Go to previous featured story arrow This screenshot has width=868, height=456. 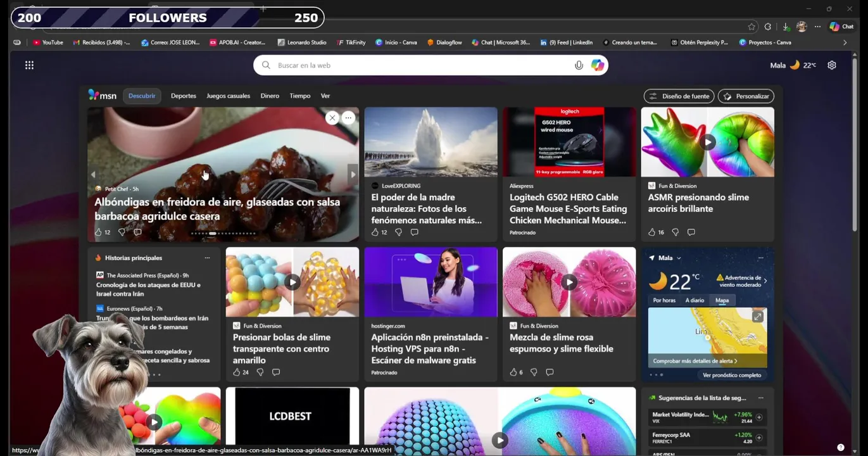(x=93, y=175)
